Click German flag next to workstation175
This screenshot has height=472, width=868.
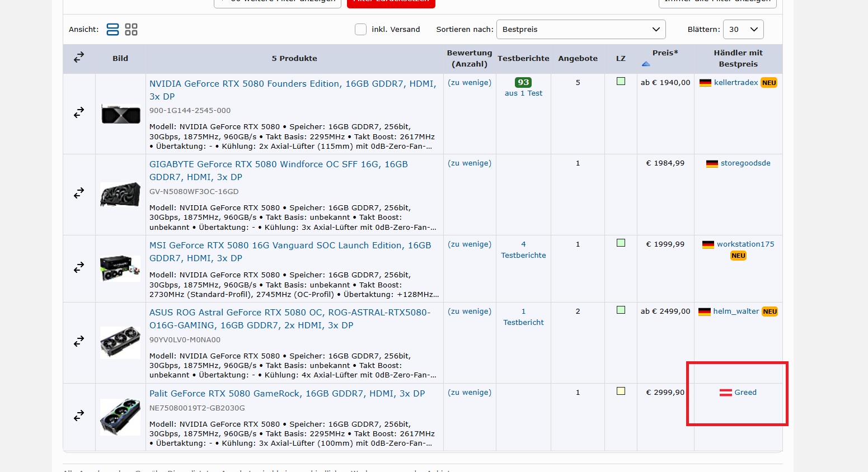pos(708,244)
